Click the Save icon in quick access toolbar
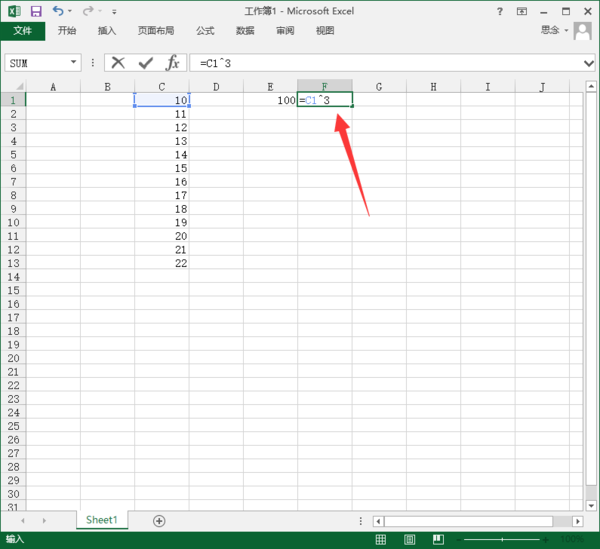600x549 pixels. (x=36, y=11)
